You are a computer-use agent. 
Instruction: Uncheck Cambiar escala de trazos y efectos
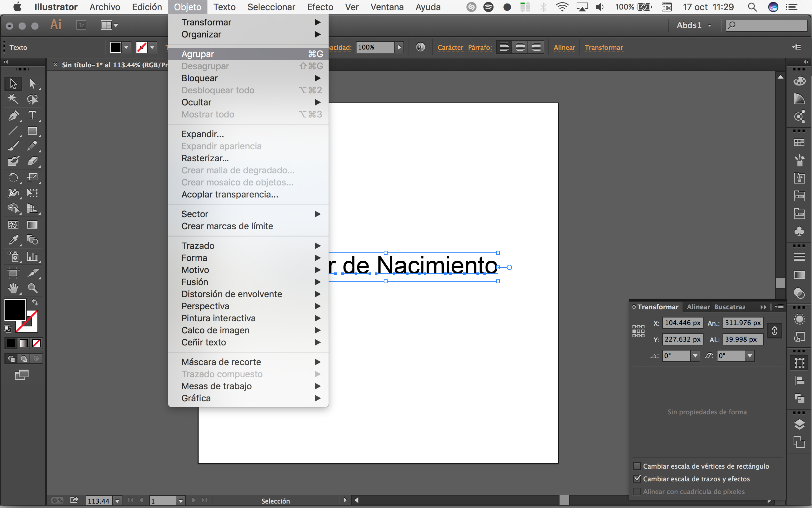tap(637, 479)
